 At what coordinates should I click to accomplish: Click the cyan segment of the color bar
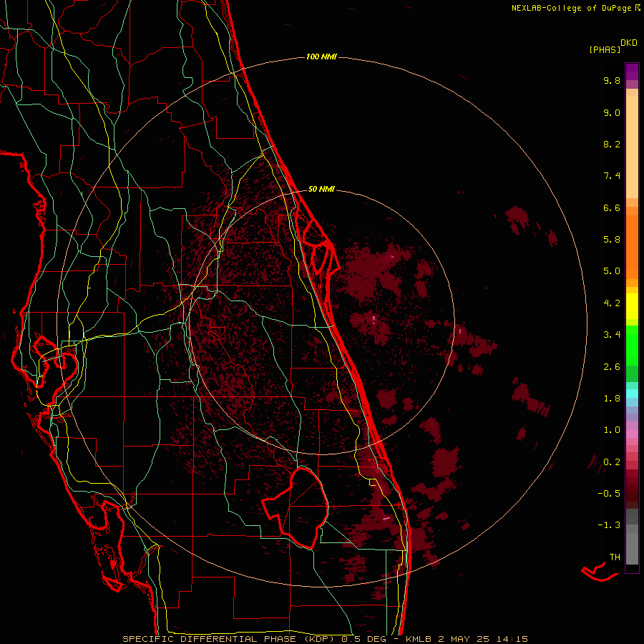coord(632,394)
